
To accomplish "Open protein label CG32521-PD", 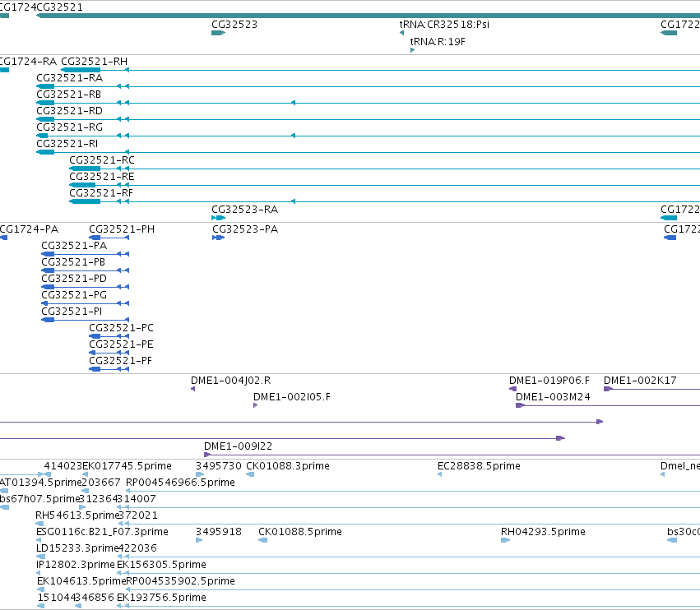I will click(74, 279).
